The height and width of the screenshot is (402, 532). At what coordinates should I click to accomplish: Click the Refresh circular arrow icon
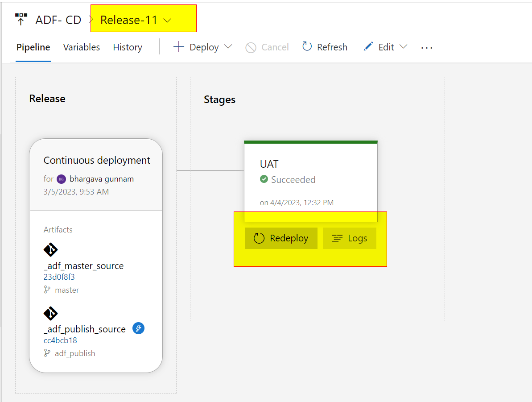pos(307,46)
